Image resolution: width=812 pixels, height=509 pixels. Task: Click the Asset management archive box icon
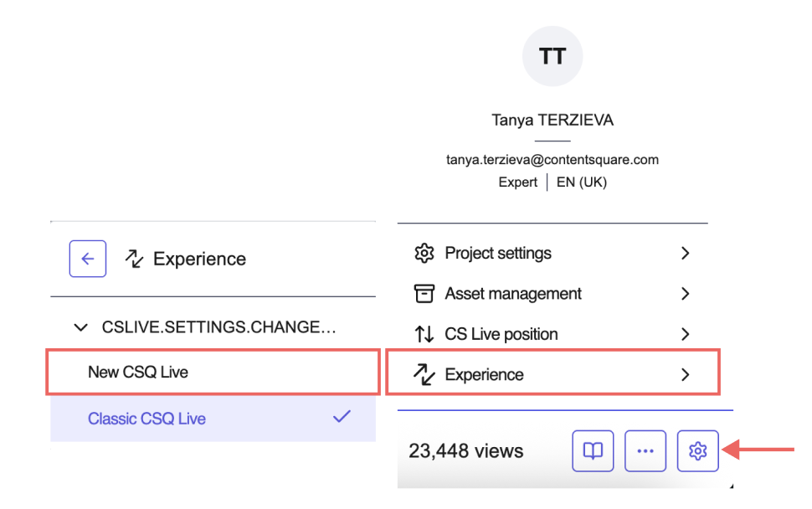[424, 294]
